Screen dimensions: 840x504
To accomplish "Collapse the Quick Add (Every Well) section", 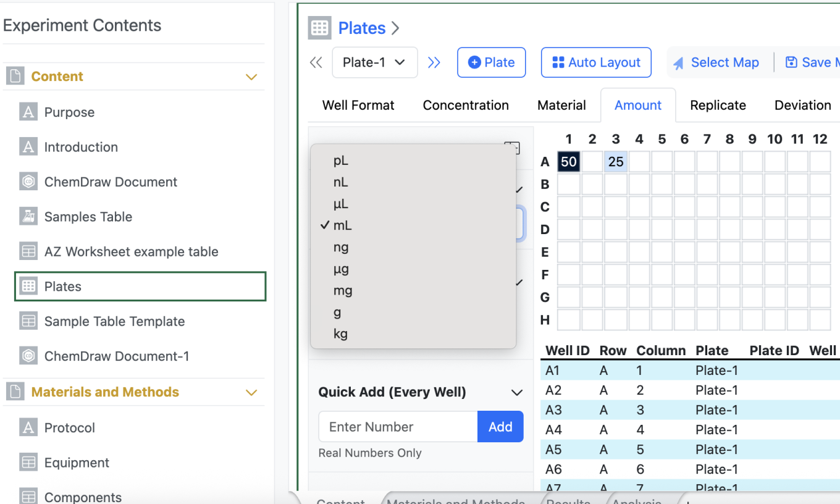I will [x=517, y=392].
